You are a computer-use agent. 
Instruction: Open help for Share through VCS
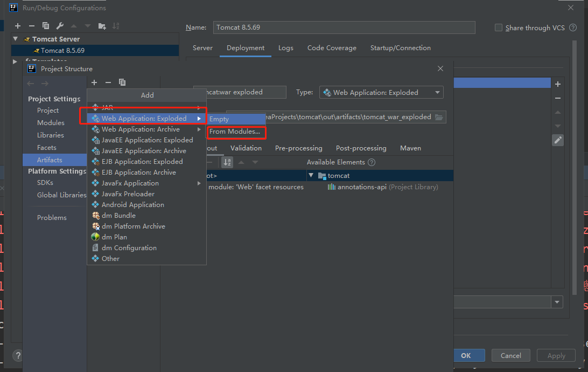[x=572, y=27]
